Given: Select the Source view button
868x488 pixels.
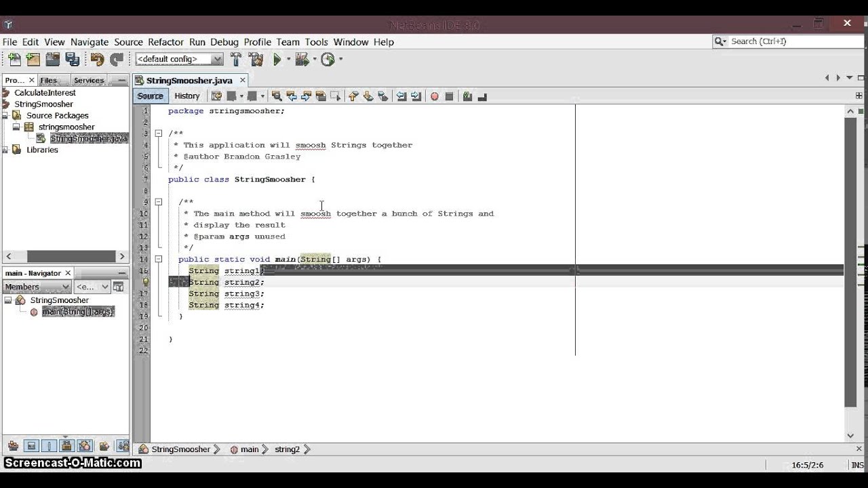Looking at the screenshot, I should point(151,96).
